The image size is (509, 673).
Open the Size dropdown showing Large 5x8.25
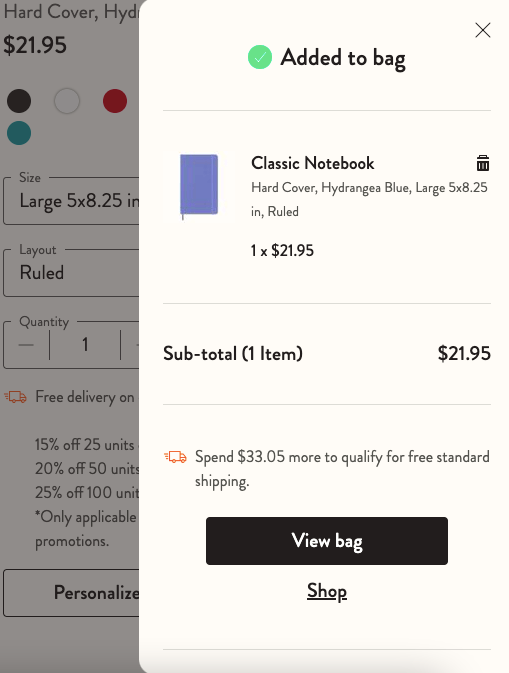(x=71, y=200)
